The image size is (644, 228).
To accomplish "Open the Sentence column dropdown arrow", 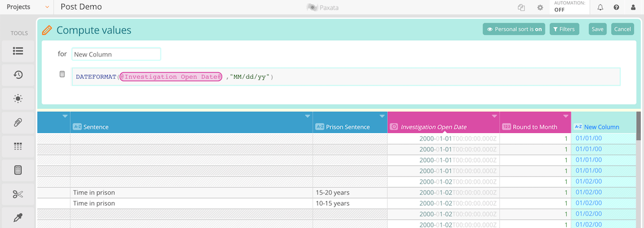I will (307, 117).
